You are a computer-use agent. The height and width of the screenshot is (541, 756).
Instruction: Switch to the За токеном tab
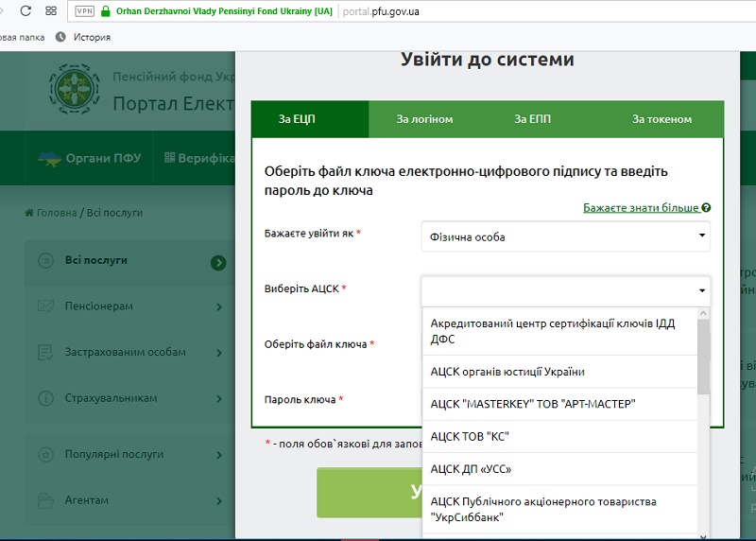(x=661, y=119)
